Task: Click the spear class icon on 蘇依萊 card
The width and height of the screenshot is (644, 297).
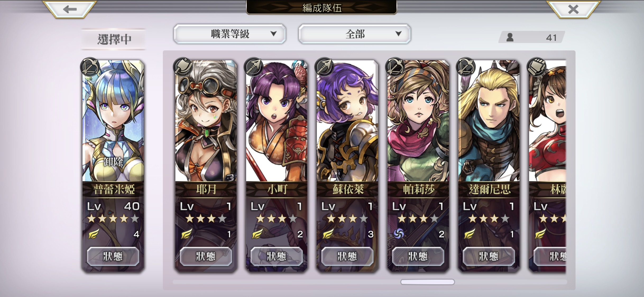Action: click(x=324, y=67)
